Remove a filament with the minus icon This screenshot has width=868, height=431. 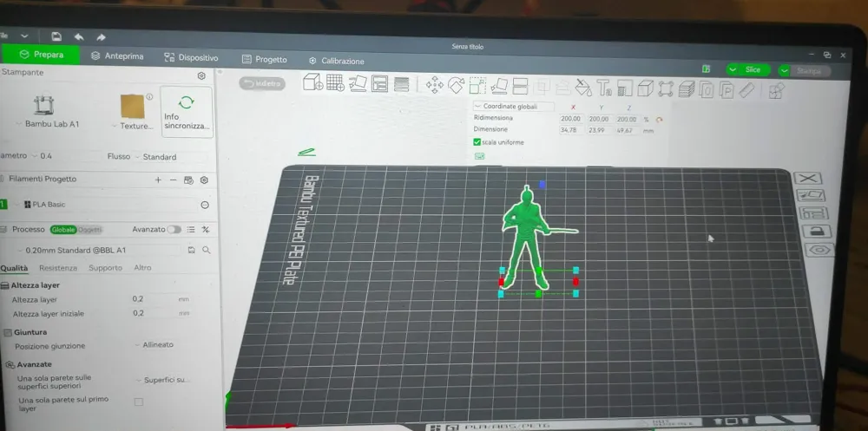pyautogui.click(x=173, y=180)
